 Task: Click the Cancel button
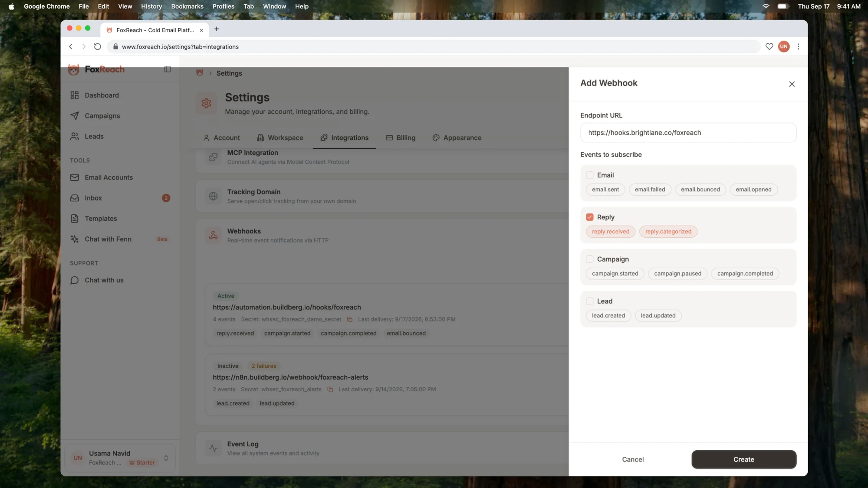coord(633,459)
